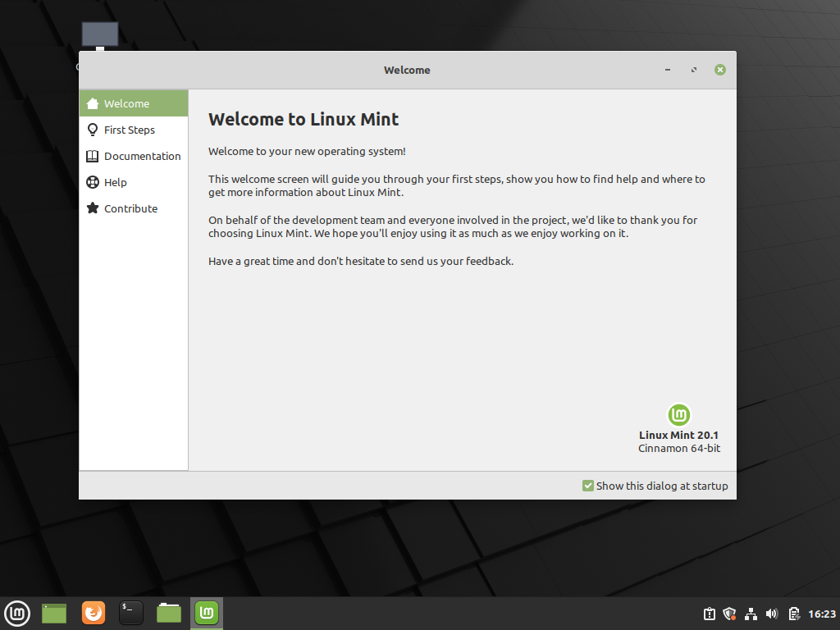Open the Update Manager shield icon

tap(729, 614)
